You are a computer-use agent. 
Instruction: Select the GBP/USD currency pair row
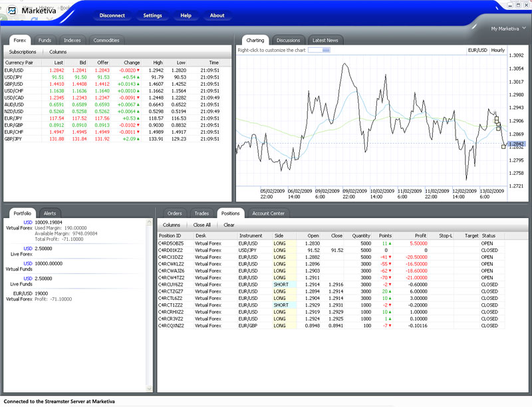[x=112, y=84]
